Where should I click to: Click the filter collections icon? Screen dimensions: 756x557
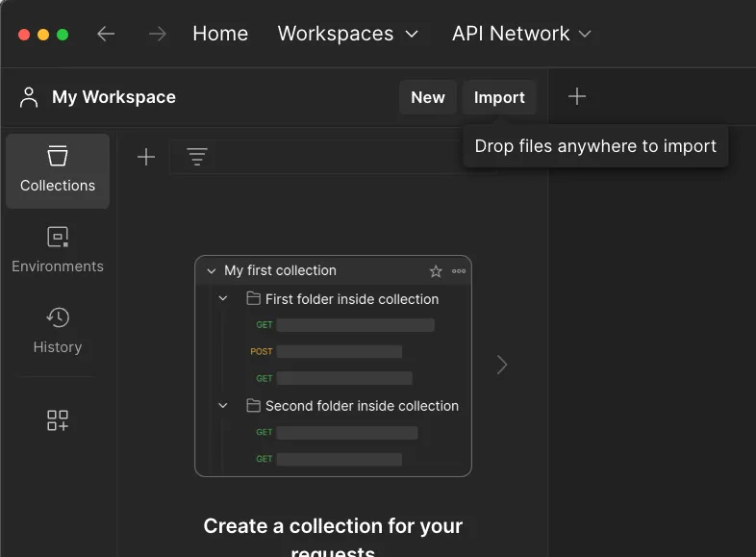pyautogui.click(x=197, y=157)
